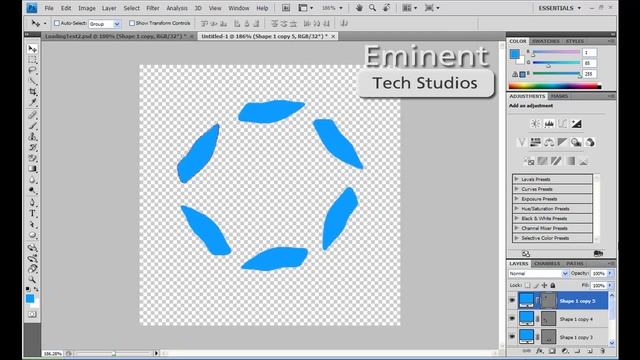Toggle lock all padlock icon
640x360 pixels.
(x=553, y=285)
